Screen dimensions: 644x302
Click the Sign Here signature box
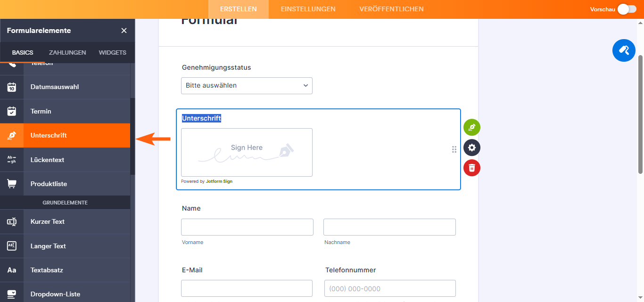(247, 152)
